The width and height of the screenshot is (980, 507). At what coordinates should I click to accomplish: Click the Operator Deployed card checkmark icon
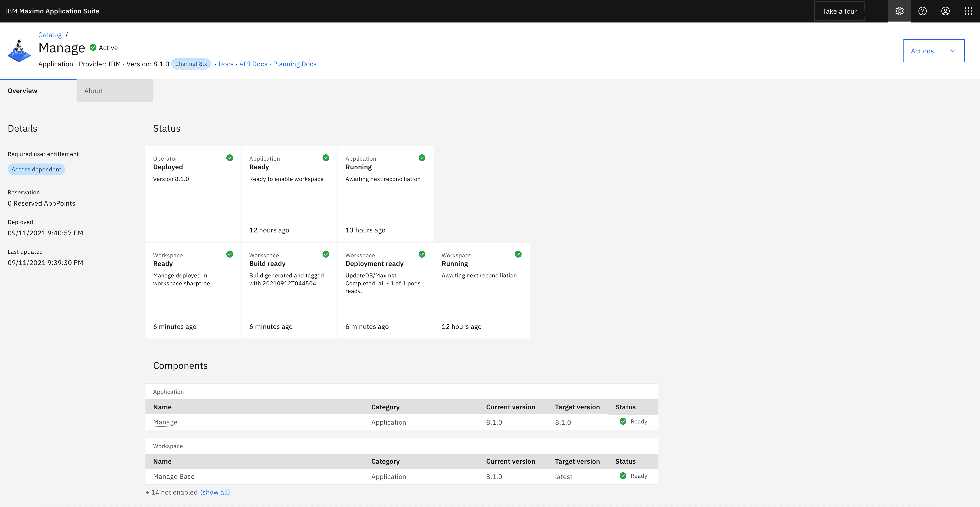point(229,158)
